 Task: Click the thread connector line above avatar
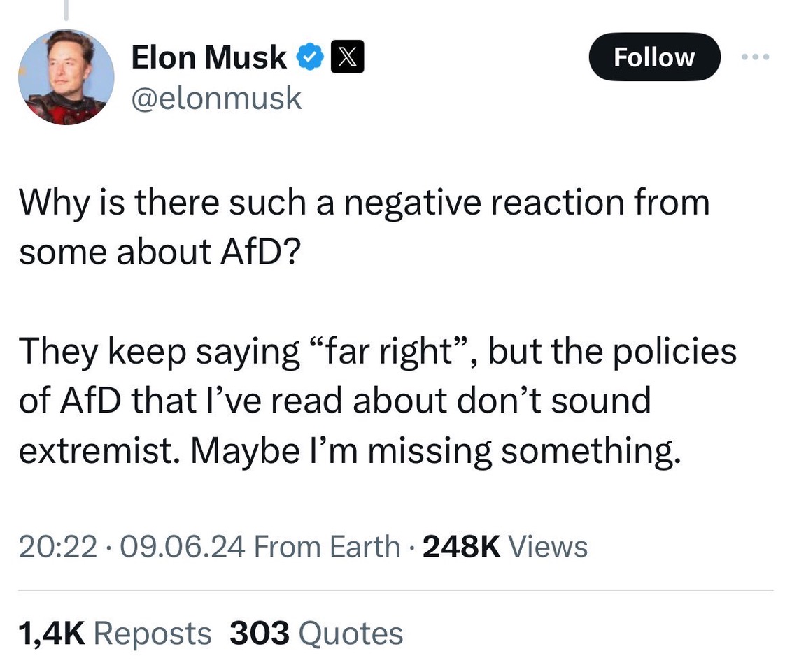click(x=66, y=10)
